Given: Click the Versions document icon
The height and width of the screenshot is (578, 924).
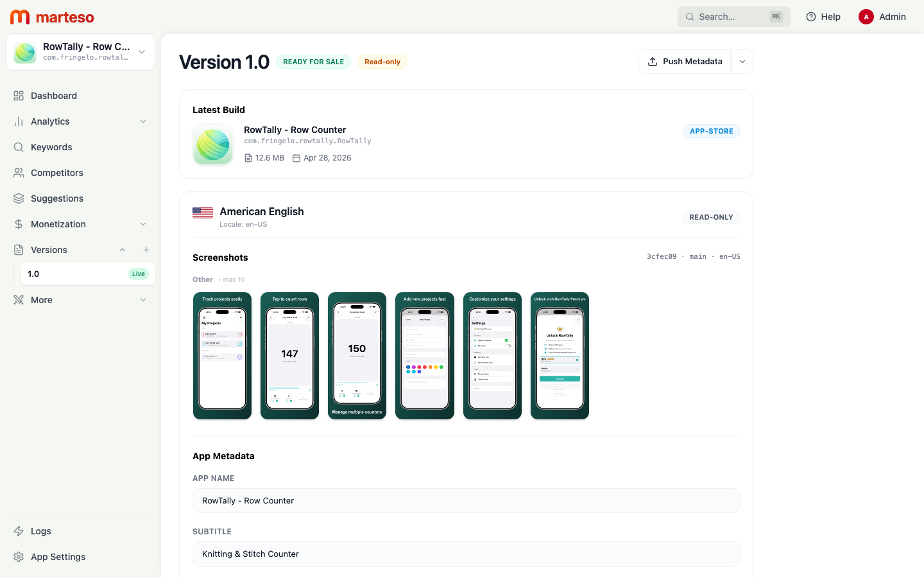Looking at the screenshot, I should (19, 250).
